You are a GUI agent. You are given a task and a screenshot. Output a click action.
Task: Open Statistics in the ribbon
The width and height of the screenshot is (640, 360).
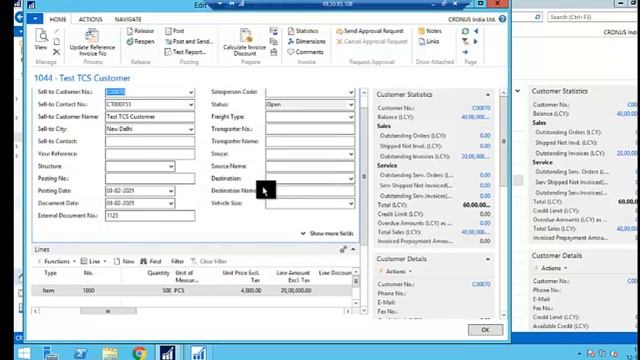[x=303, y=31]
